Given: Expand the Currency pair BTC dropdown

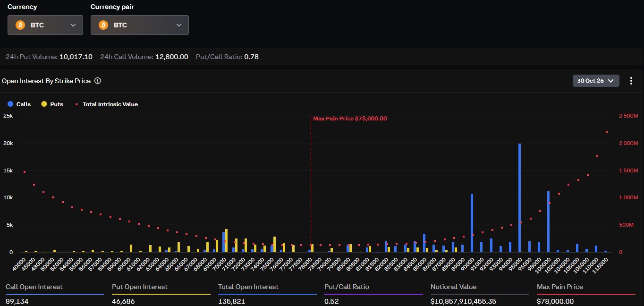Looking at the screenshot, I should [140, 25].
